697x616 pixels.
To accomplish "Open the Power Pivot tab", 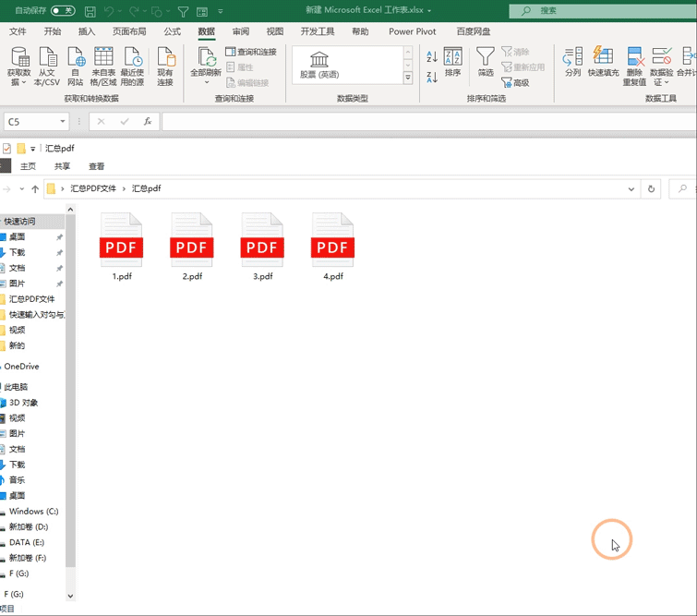I will coord(412,31).
